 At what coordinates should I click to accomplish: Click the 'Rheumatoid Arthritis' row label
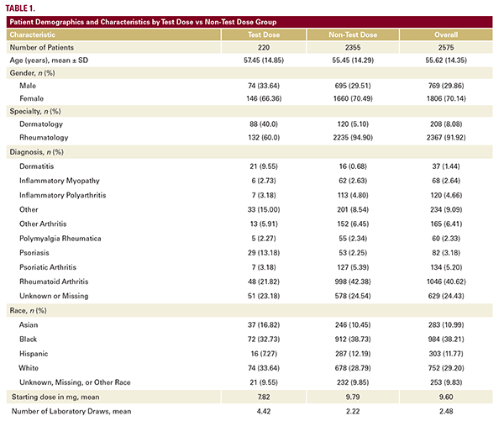point(57,281)
